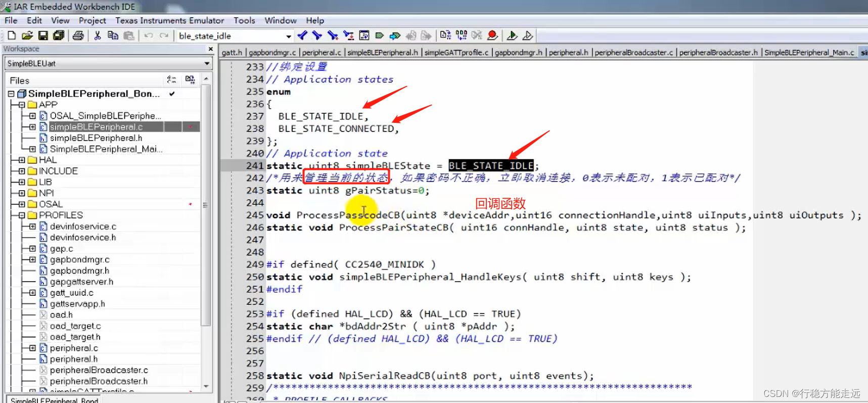Select peripheralBroadcaster.h in file tree
The height and width of the screenshot is (403, 868).
[x=99, y=381]
